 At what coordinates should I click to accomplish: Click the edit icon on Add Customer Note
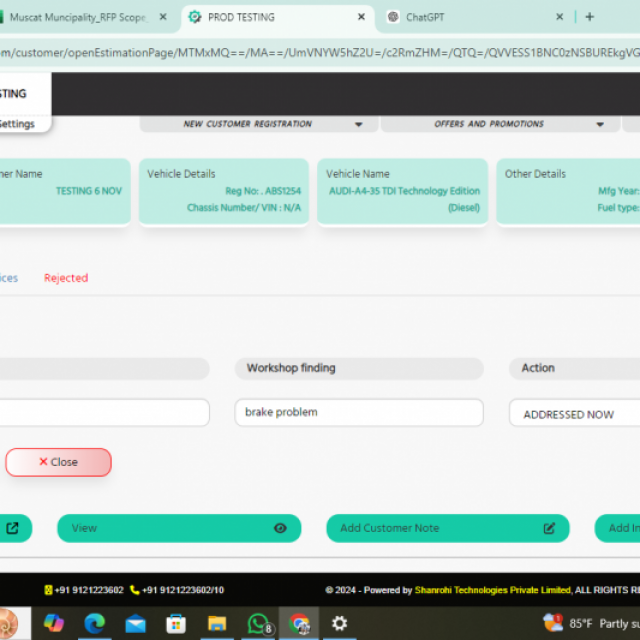(x=549, y=528)
